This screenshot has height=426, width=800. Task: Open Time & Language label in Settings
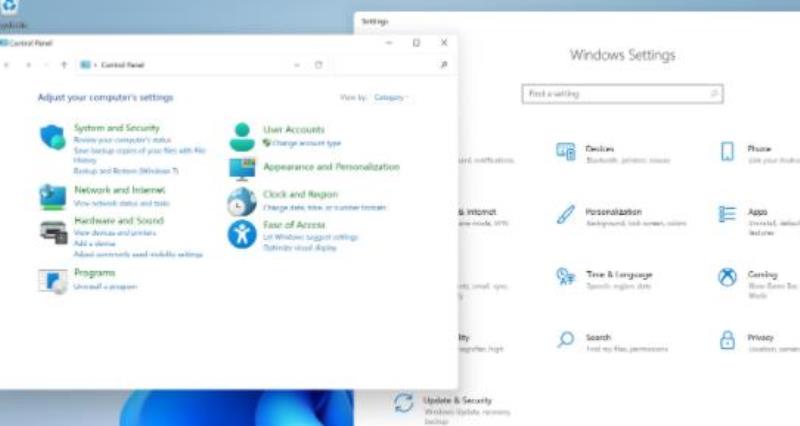coord(619,274)
